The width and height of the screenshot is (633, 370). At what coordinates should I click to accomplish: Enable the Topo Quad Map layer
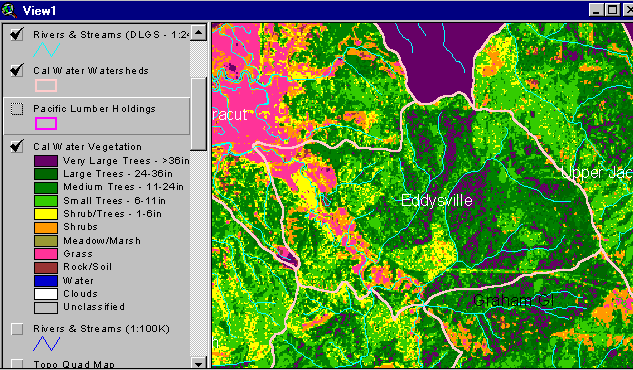(x=17, y=364)
